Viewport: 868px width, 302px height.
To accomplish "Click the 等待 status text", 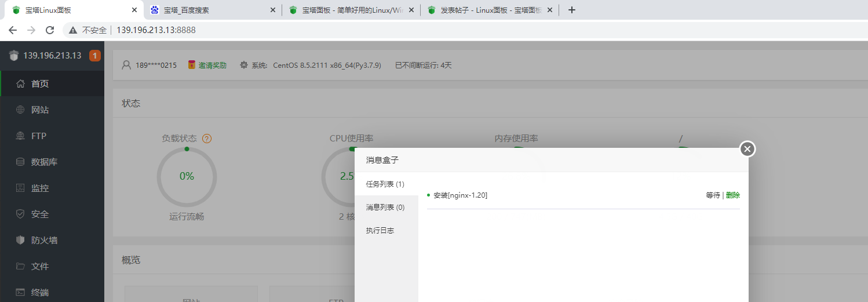I will 713,195.
